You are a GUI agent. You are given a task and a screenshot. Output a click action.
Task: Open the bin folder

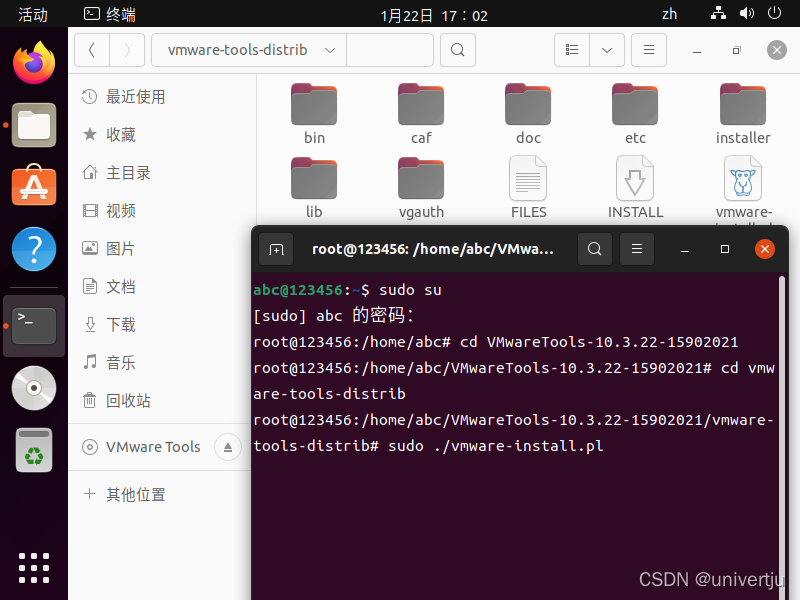pos(314,114)
